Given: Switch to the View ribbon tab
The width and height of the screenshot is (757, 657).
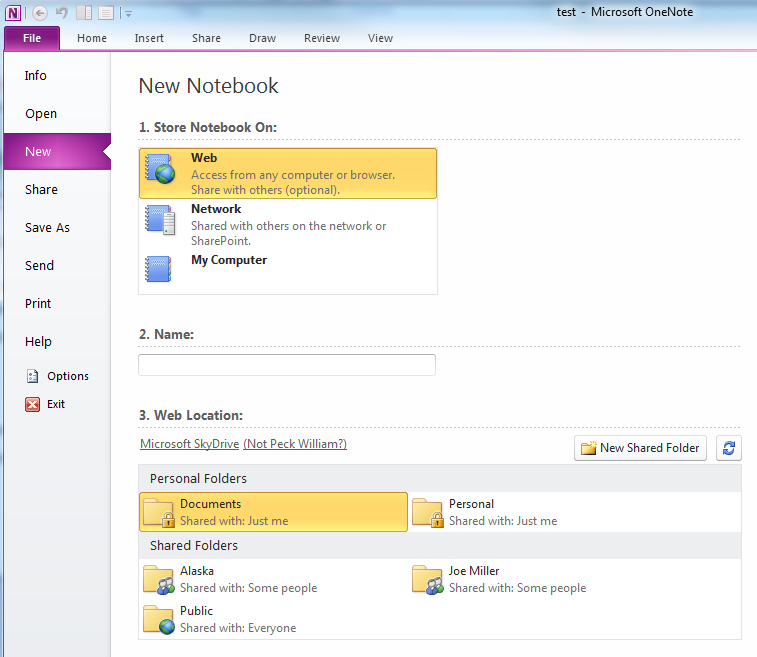Looking at the screenshot, I should 380,38.
